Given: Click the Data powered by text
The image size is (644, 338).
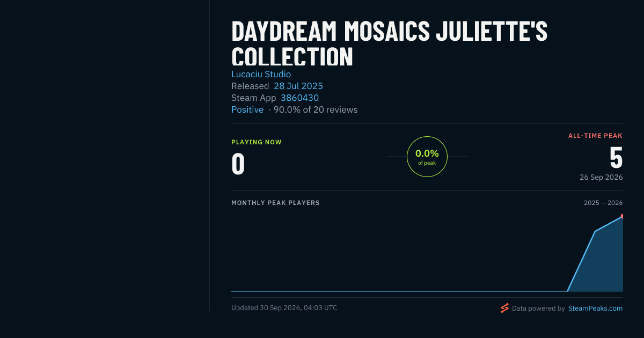Looking at the screenshot, I should 538,308.
